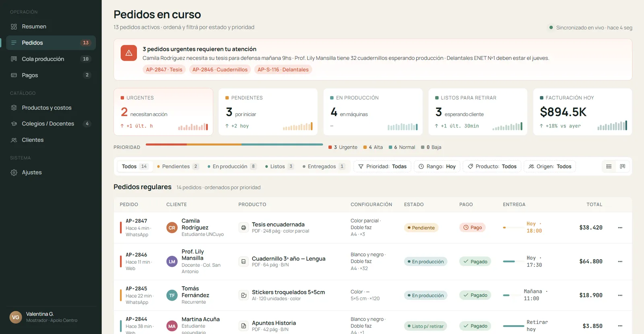The height and width of the screenshot is (334, 644).
Task: Select the Urgentes summary card
Action: click(163, 112)
